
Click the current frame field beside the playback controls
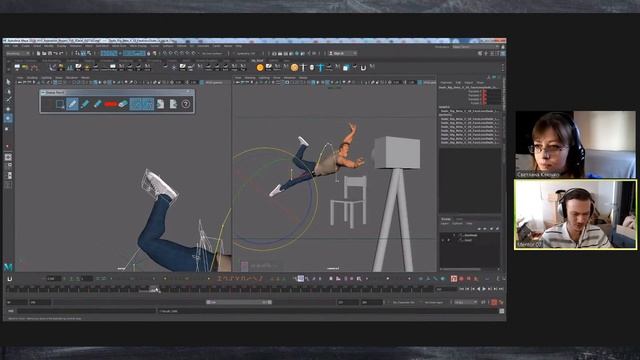(x=446, y=289)
